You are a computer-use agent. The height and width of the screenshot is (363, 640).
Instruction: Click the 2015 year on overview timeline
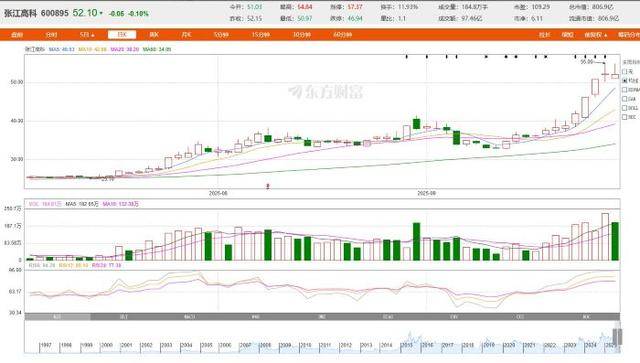[x=407, y=345]
